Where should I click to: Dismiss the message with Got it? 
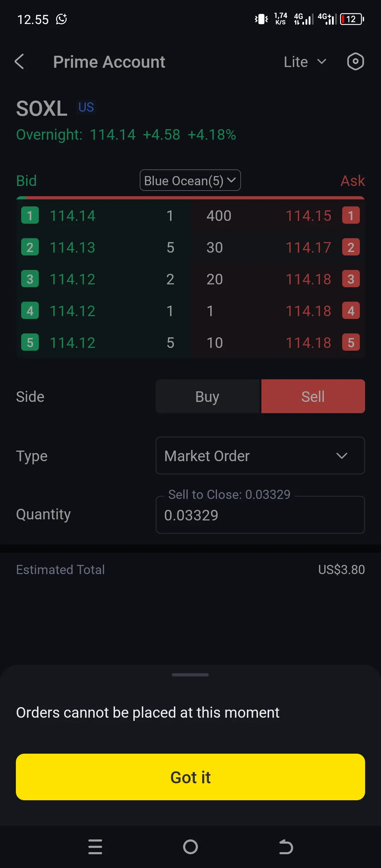click(x=190, y=777)
